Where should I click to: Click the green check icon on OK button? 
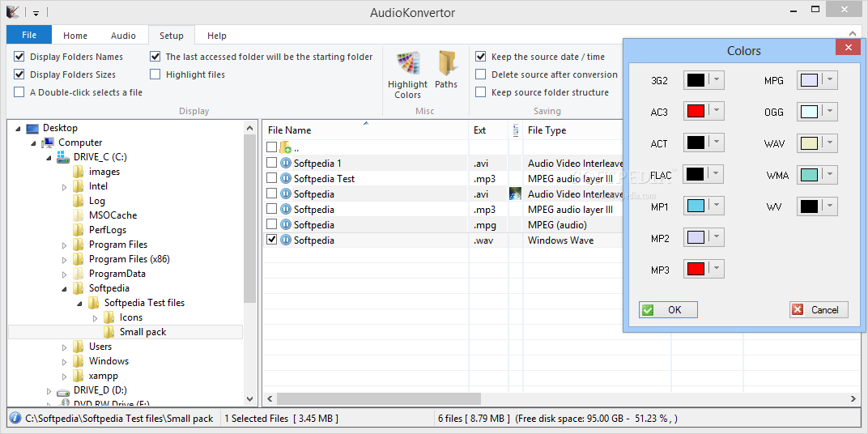[x=647, y=309]
